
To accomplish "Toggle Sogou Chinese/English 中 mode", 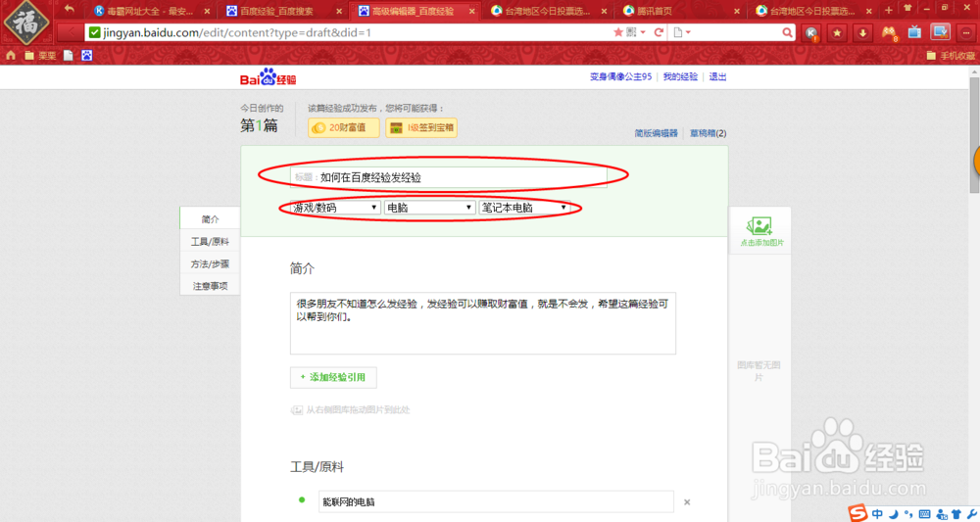I will click(877, 514).
